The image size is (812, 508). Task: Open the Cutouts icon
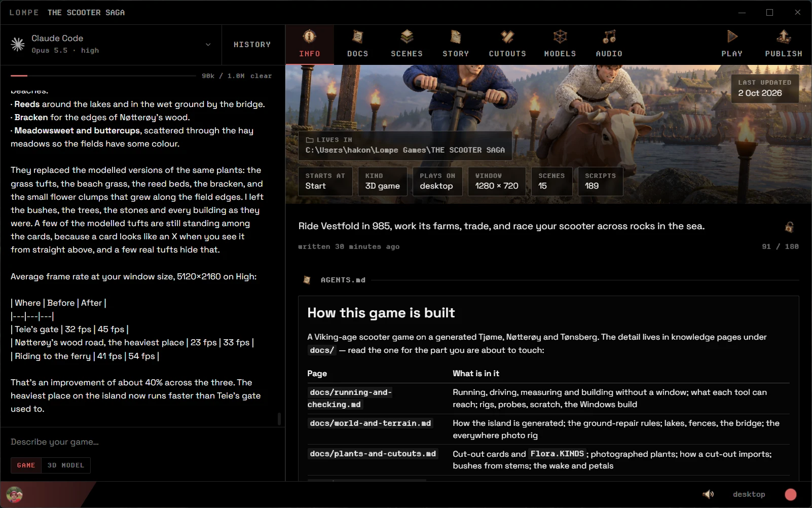tap(507, 37)
